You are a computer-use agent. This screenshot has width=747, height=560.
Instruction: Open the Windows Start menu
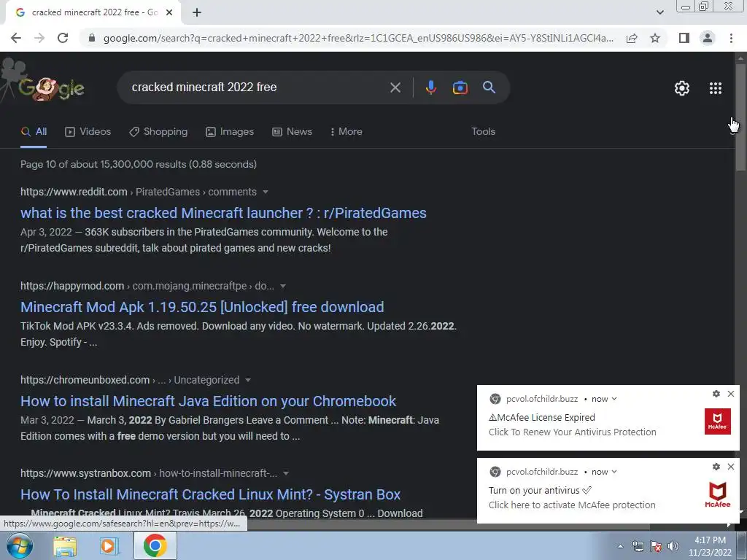click(20, 545)
